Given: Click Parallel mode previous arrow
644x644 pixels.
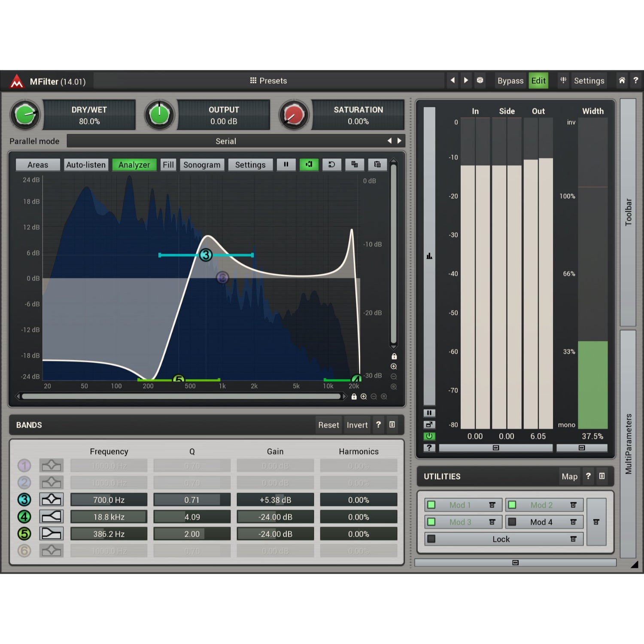Looking at the screenshot, I should click(389, 141).
